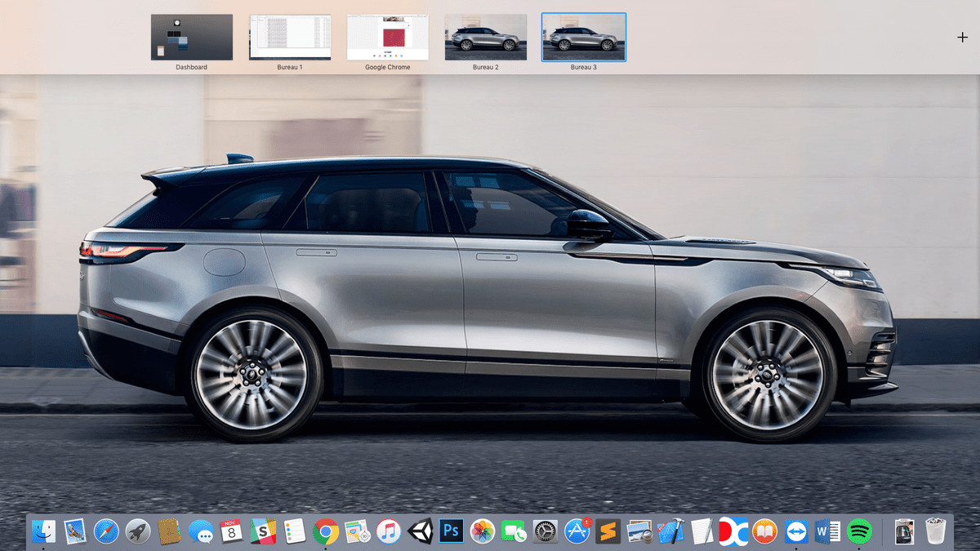Launch Unity from the Dock

pos(421,531)
